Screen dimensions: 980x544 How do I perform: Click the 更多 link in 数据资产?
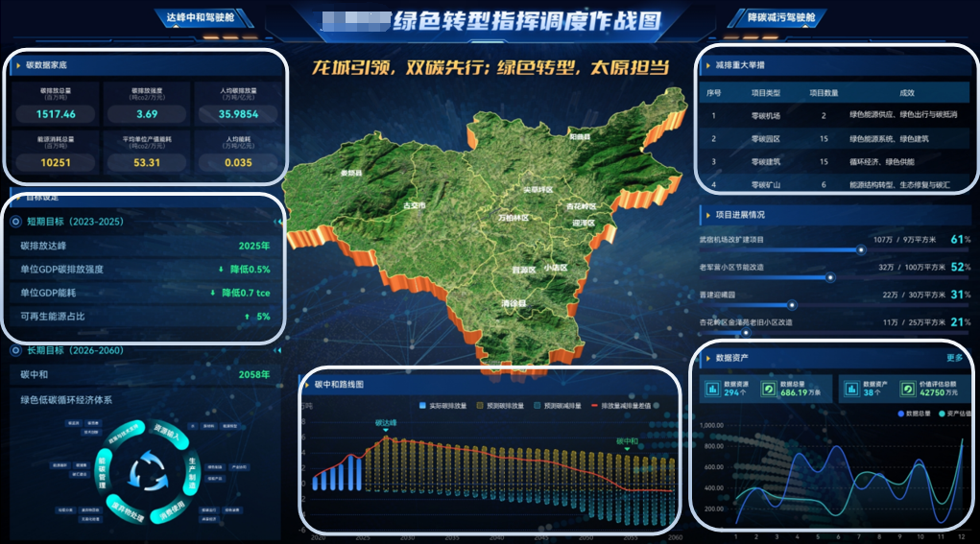954,358
